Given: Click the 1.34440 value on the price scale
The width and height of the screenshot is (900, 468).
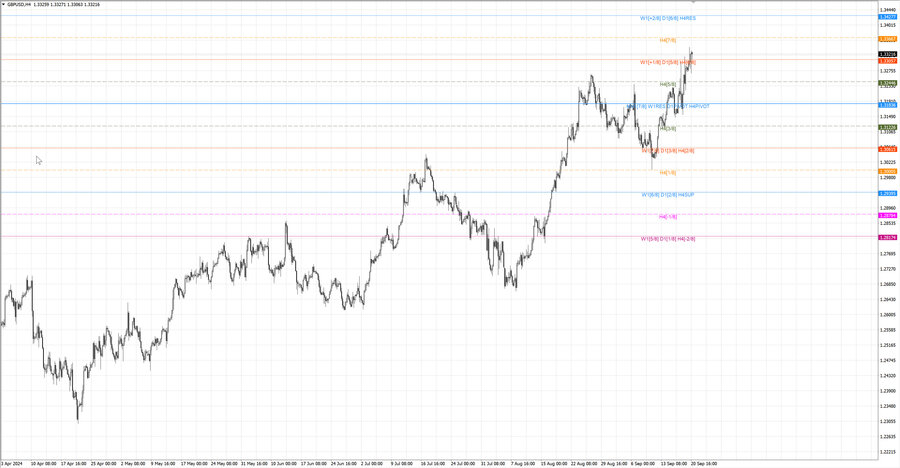Looking at the screenshot, I should coord(887,10).
